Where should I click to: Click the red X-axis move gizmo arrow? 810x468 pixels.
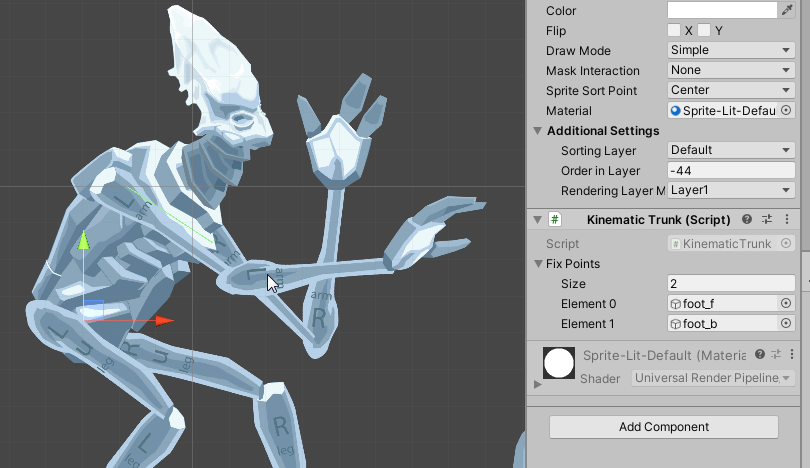click(x=164, y=321)
